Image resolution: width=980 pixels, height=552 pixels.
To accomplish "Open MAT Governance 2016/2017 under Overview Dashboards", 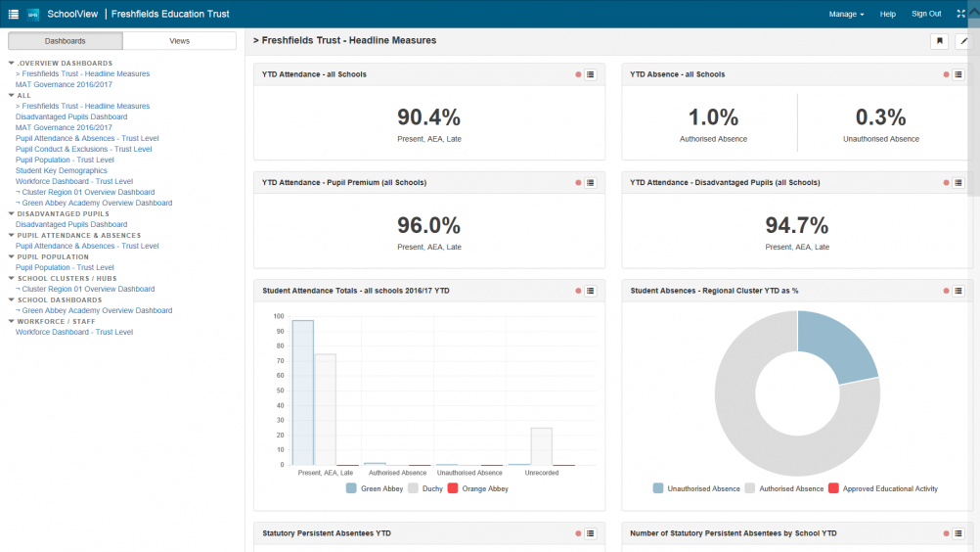I will click(64, 84).
